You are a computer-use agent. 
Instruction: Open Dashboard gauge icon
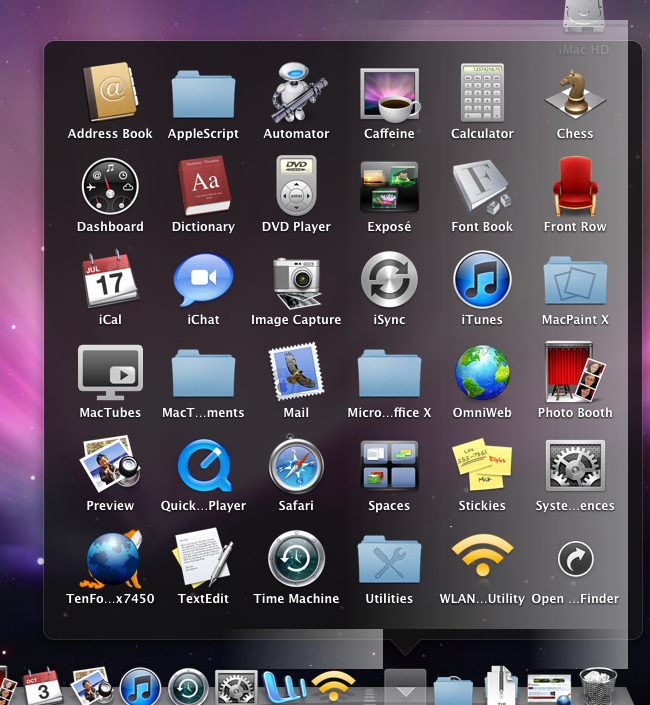(x=110, y=186)
